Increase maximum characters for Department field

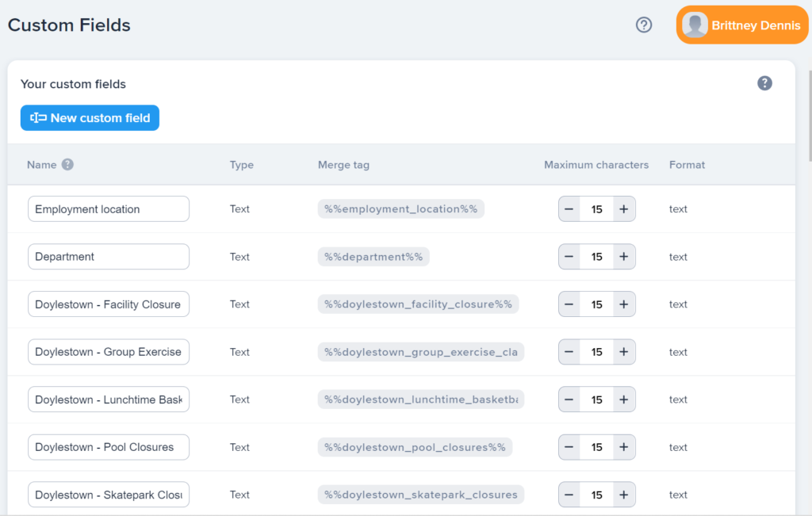[624, 257]
